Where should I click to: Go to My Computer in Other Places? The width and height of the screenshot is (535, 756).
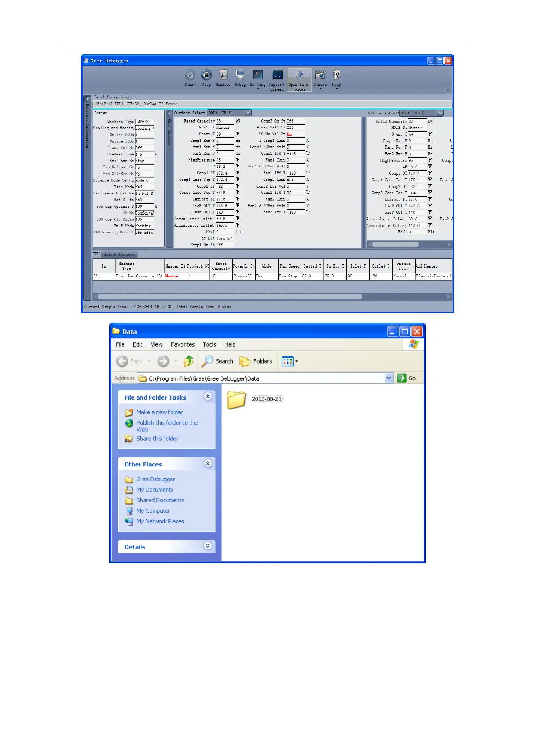click(x=153, y=511)
